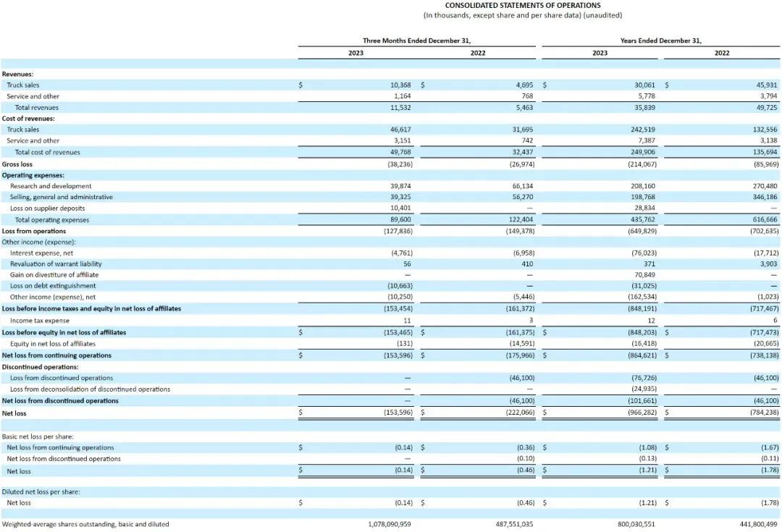Select 'Weighted-average shares outstanding, basic and diluted'
Viewport: 782px width, 532px height.
[x=85, y=525]
